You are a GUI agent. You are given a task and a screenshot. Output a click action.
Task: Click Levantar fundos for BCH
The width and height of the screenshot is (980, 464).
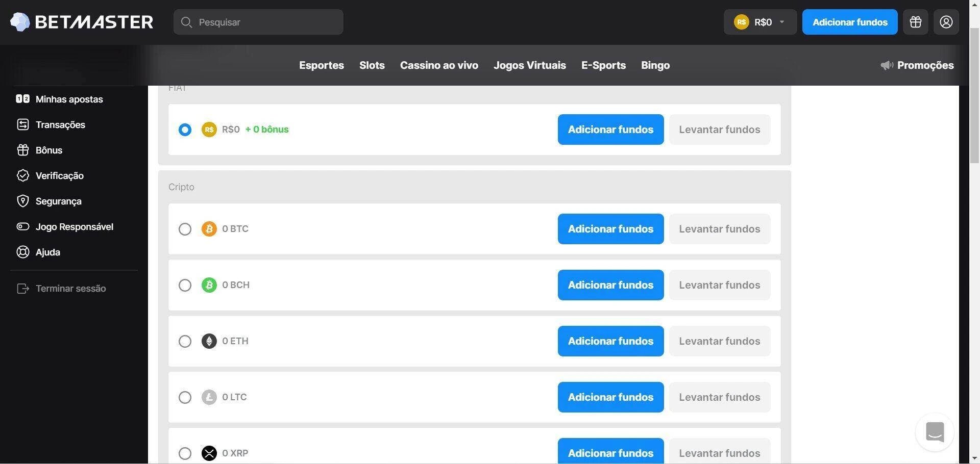tap(720, 285)
